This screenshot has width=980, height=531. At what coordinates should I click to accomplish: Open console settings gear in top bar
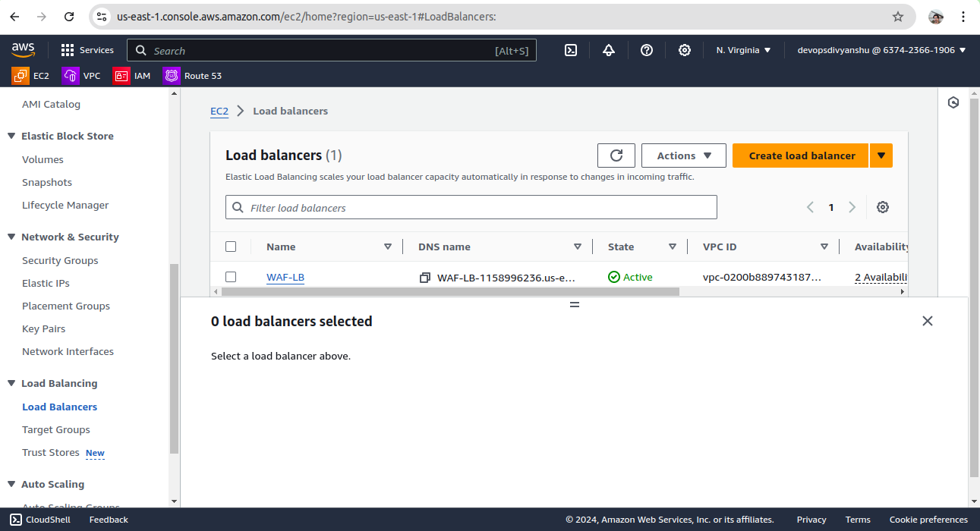pyautogui.click(x=685, y=50)
